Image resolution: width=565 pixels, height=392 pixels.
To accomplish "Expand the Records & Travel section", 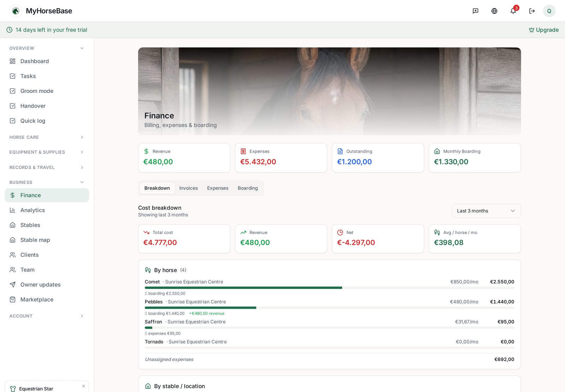I will click(82, 168).
